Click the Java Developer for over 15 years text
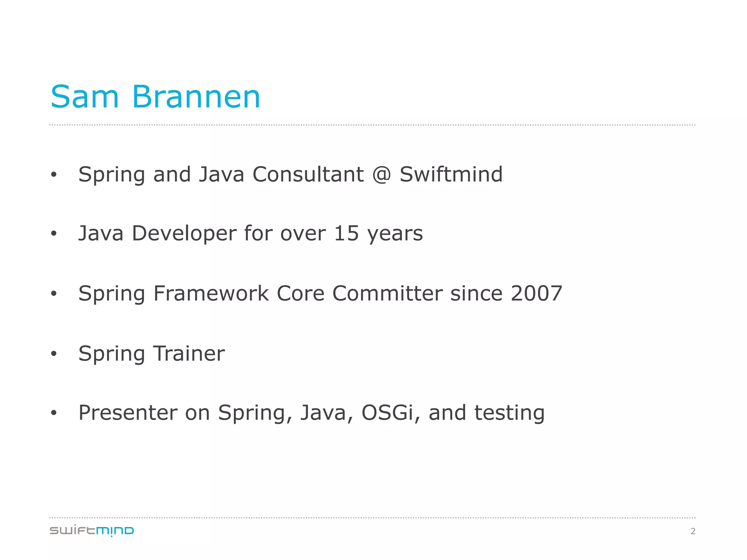 251,234
